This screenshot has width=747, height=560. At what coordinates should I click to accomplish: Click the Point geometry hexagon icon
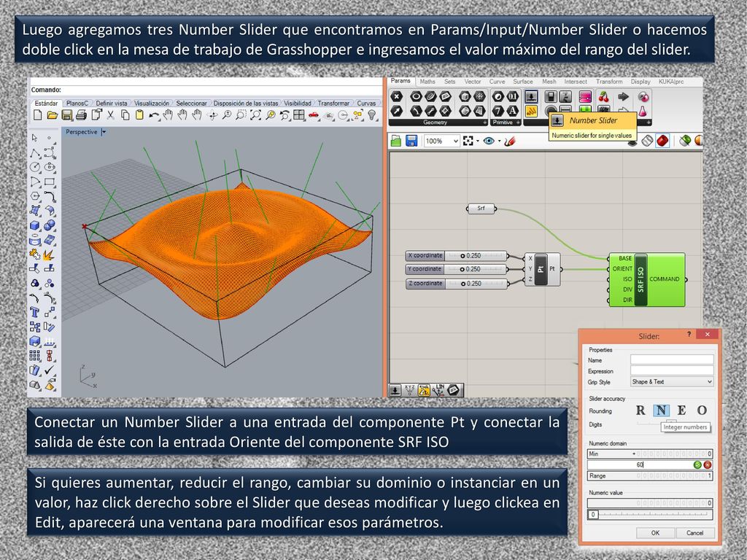click(x=396, y=97)
